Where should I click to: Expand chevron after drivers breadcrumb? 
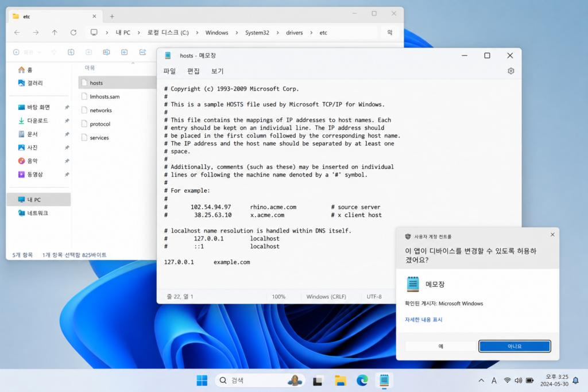311,33
